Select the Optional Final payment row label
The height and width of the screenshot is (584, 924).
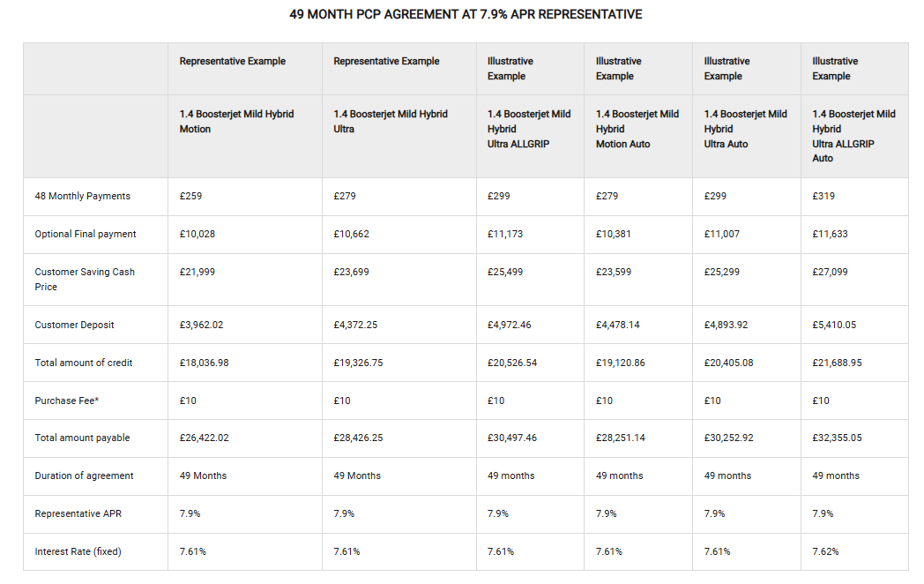tap(86, 234)
